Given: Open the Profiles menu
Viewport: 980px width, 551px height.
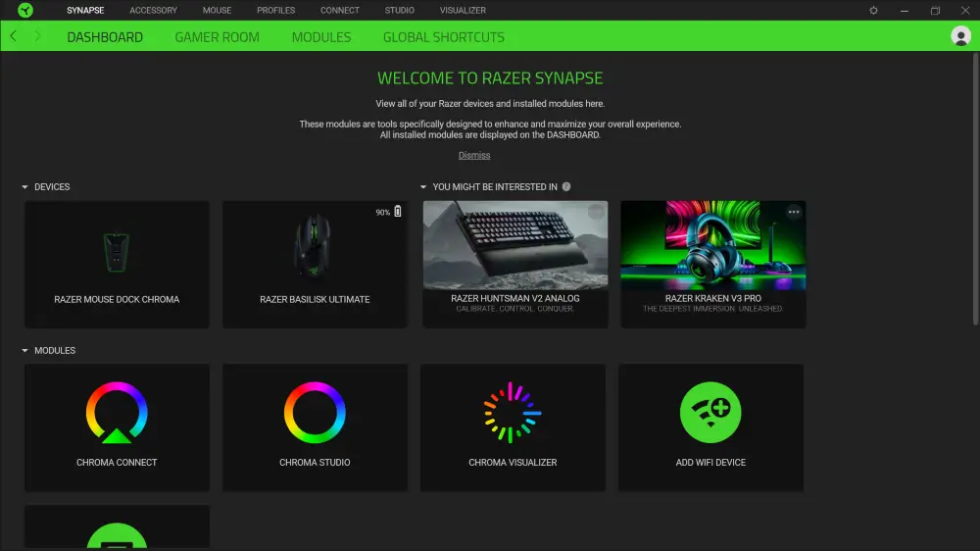Looking at the screenshot, I should coord(275,11).
